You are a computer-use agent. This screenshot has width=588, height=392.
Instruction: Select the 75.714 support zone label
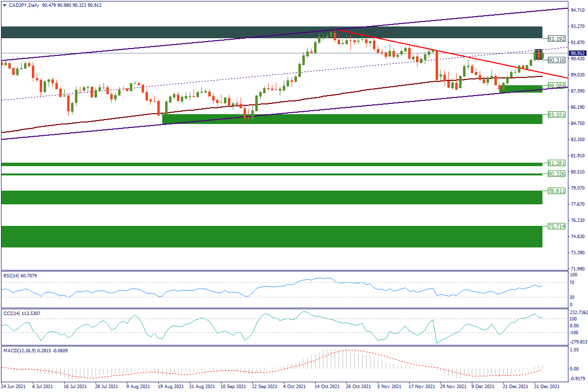click(556, 227)
